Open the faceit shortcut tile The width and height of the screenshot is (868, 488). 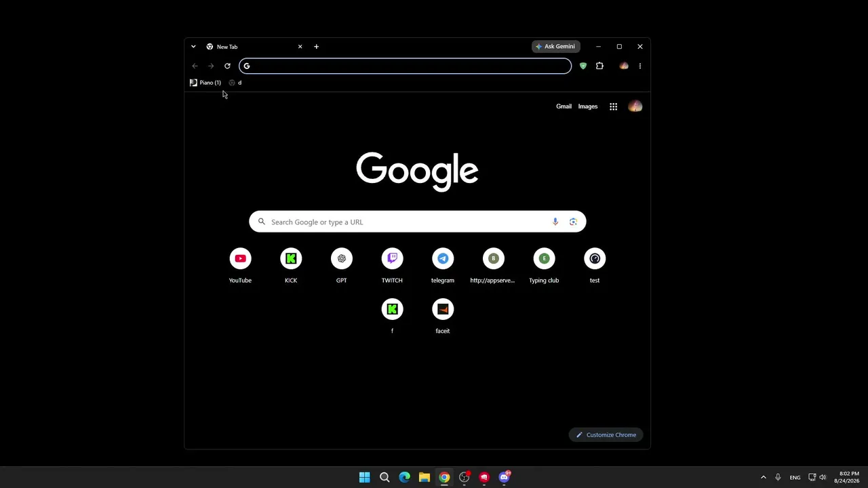[443, 317]
